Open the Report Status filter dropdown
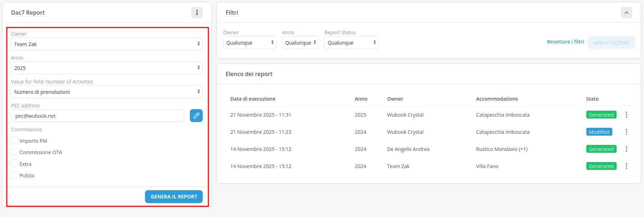The image size is (644, 217). (x=351, y=42)
